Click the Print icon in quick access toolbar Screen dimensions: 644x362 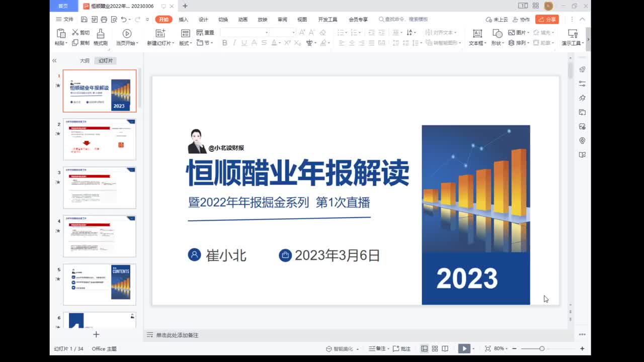click(104, 19)
